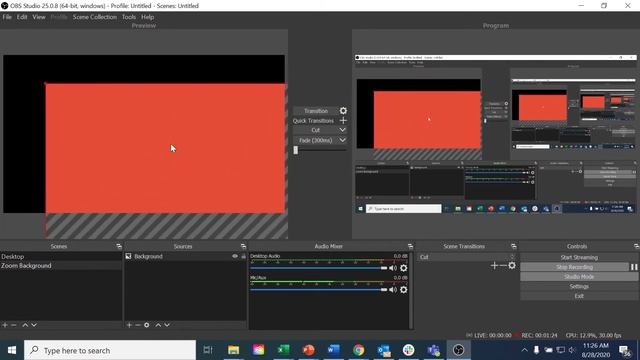Image resolution: width=640 pixels, height=360 pixels.
Task: Open the File menu
Action: click(x=7, y=17)
